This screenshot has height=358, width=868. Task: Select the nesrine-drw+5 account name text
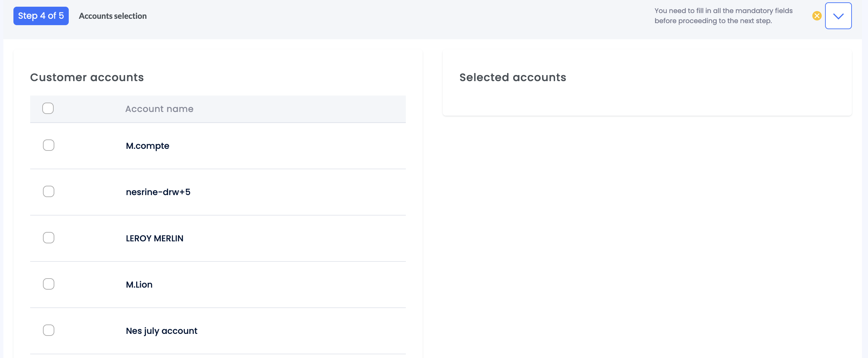(158, 192)
